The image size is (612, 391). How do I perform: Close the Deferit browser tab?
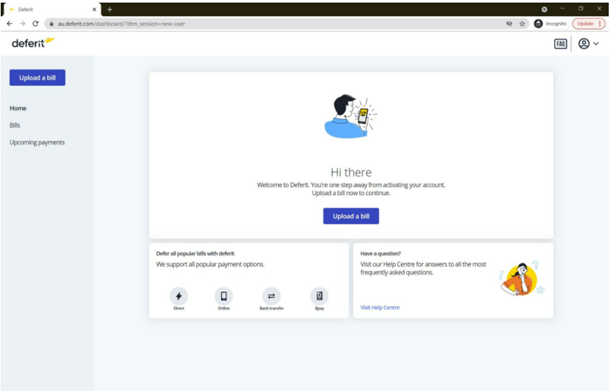pyautogui.click(x=94, y=9)
